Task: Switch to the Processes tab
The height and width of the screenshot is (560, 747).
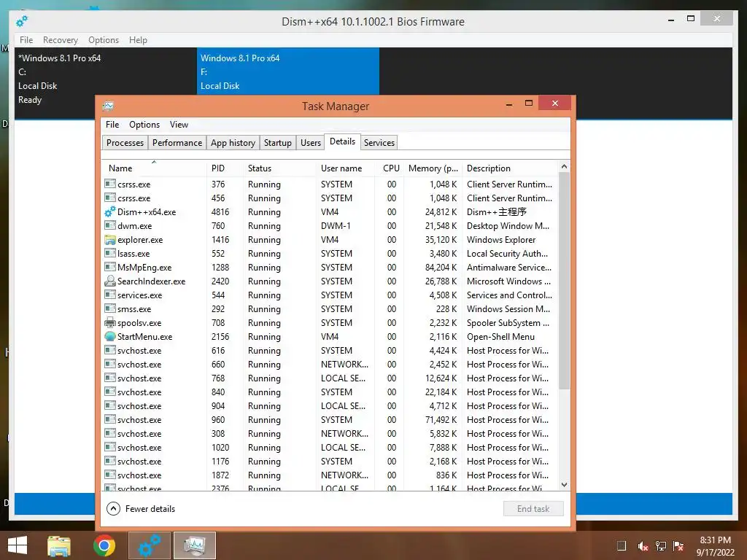Action: tap(125, 143)
